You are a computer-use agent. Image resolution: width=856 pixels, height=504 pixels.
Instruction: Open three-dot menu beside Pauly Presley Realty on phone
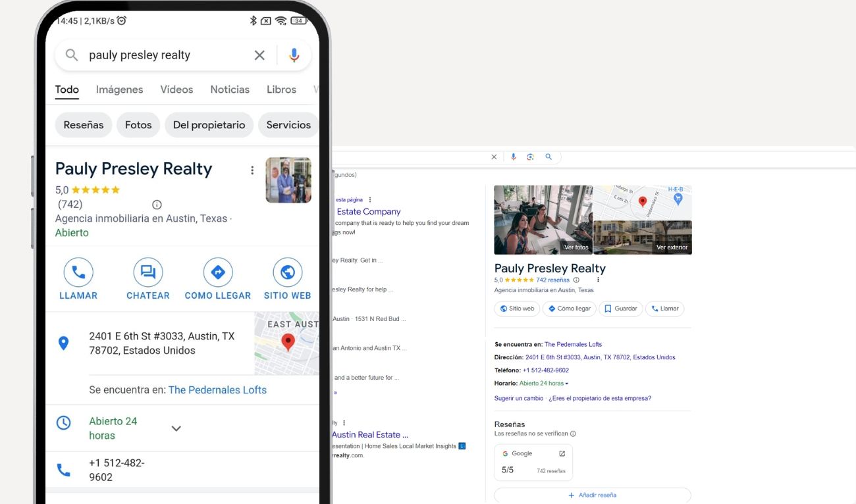tap(252, 170)
